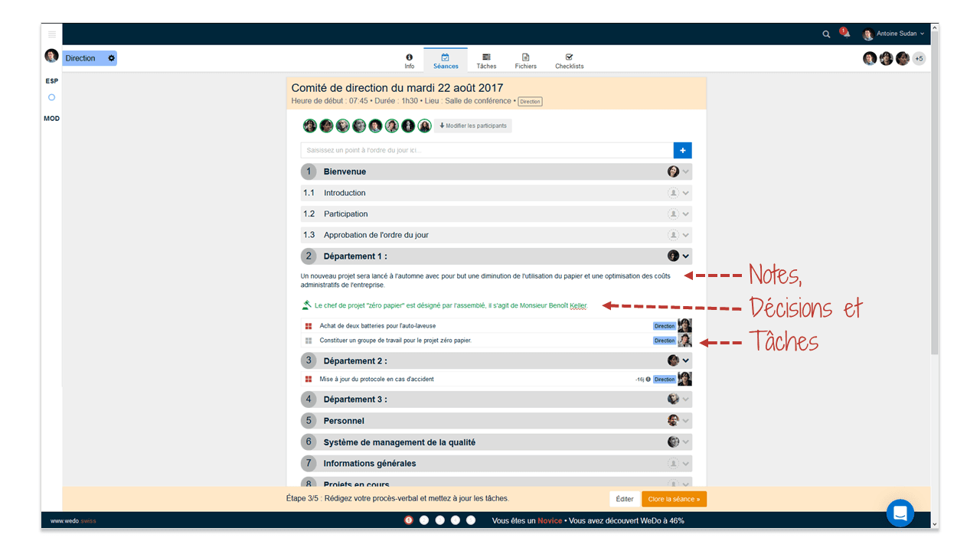The height and width of the screenshot is (551, 980).
Task: Click the Direction settings gear icon
Action: (111, 58)
